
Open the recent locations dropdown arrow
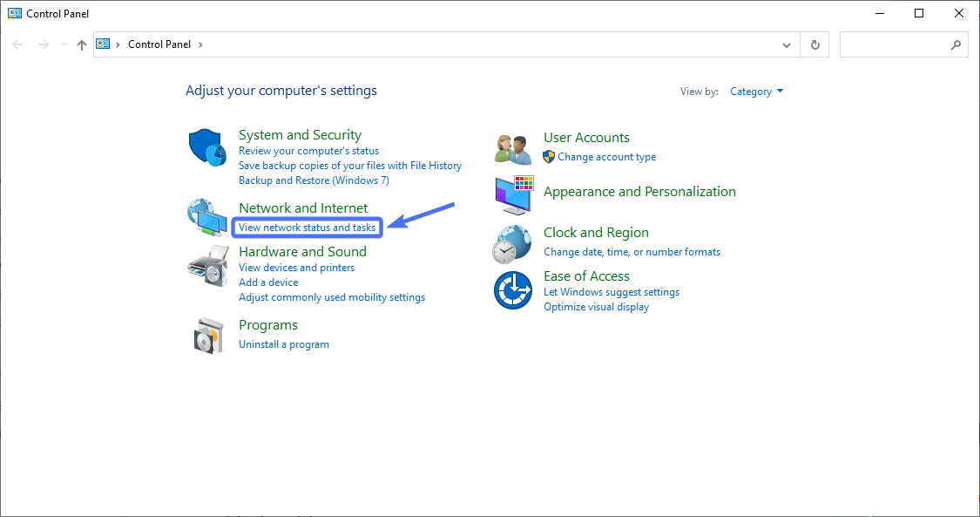click(63, 44)
